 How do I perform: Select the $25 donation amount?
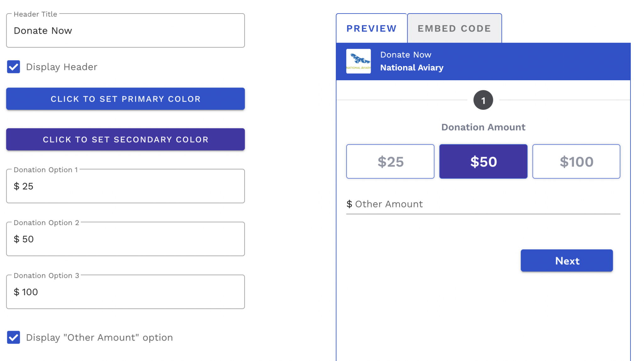[390, 161]
